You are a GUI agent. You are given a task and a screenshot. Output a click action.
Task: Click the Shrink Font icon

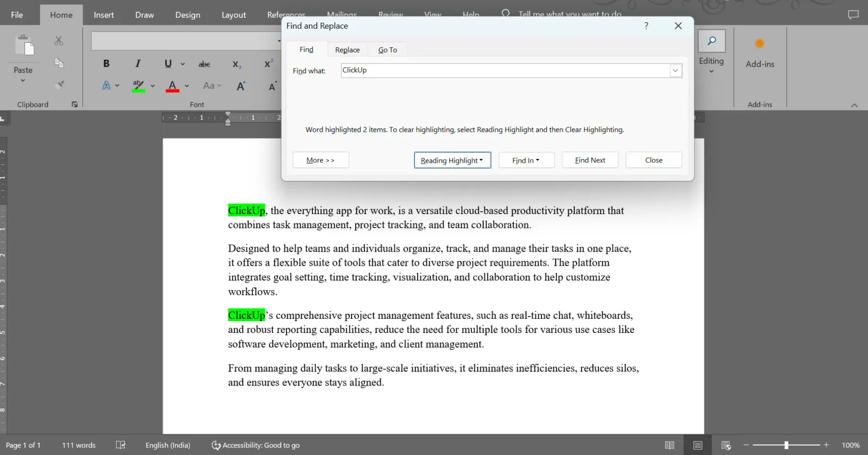[x=272, y=86]
